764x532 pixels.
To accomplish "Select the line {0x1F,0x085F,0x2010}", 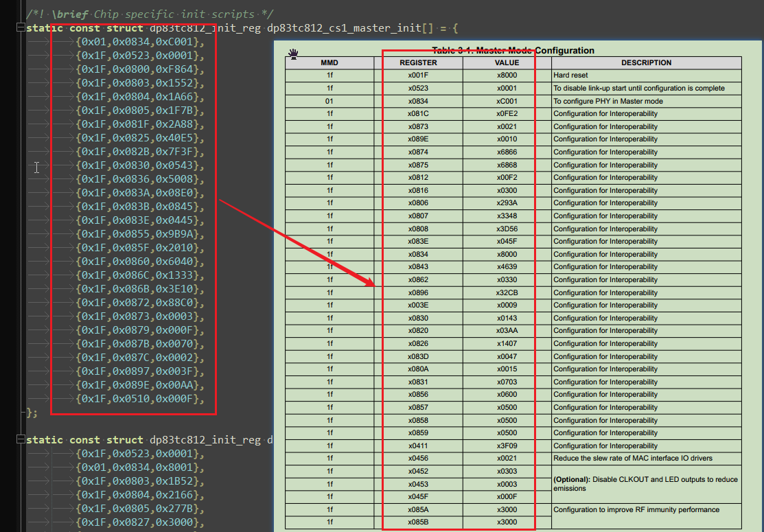I will [140, 248].
